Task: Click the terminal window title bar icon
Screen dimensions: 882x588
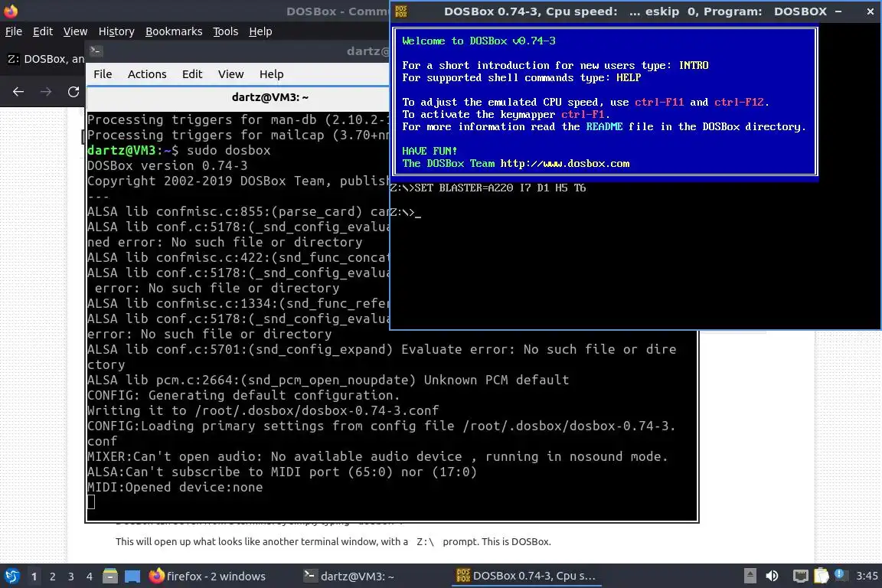Action: tap(96, 51)
